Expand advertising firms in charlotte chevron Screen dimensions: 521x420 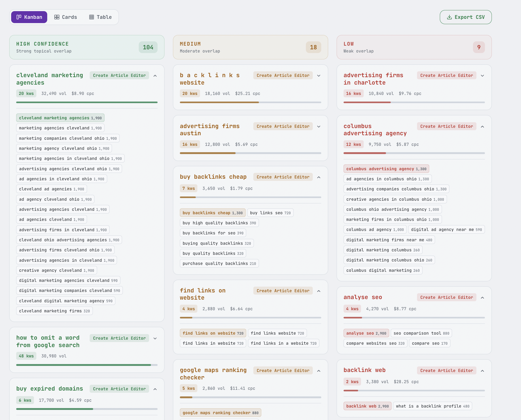[483, 76]
